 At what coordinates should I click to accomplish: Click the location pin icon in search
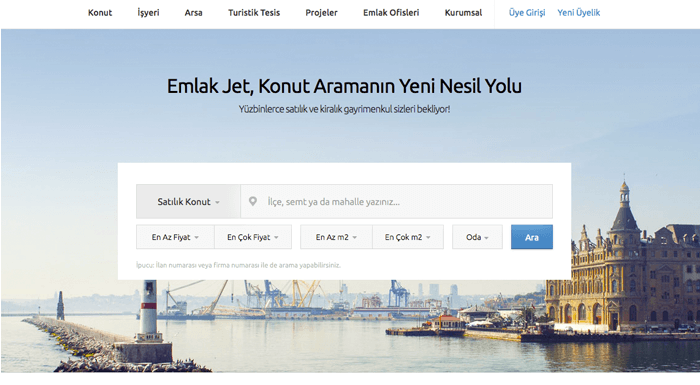tap(253, 201)
